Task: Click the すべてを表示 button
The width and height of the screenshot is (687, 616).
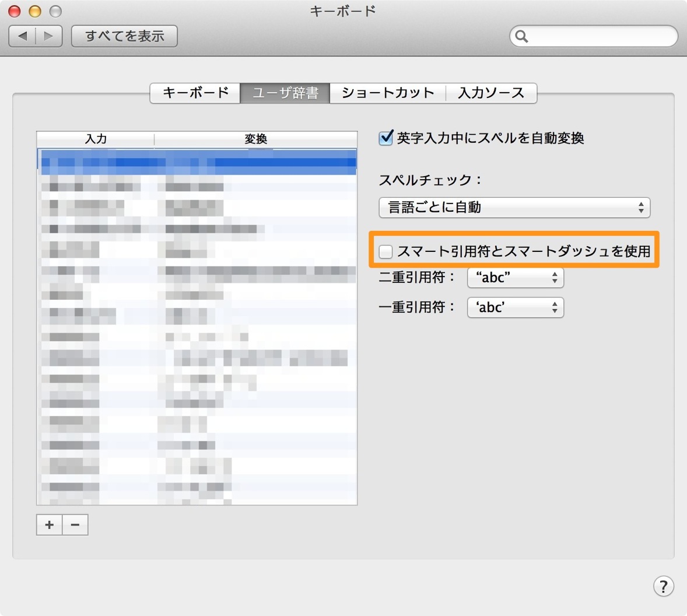Action: click(124, 36)
